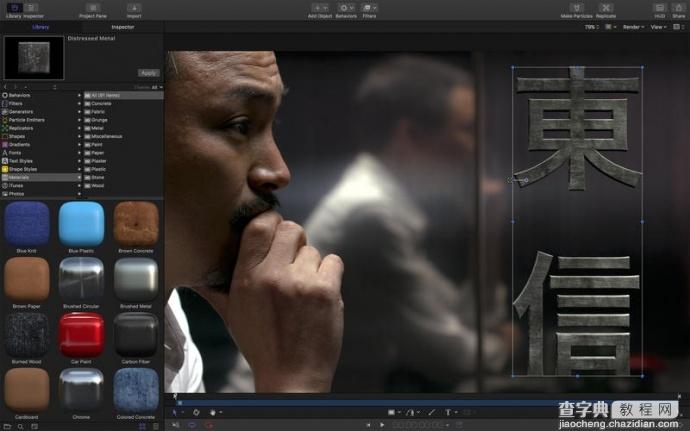Select the arrow selection tool
Viewport: 690px width, 431px height.
[x=174, y=412]
